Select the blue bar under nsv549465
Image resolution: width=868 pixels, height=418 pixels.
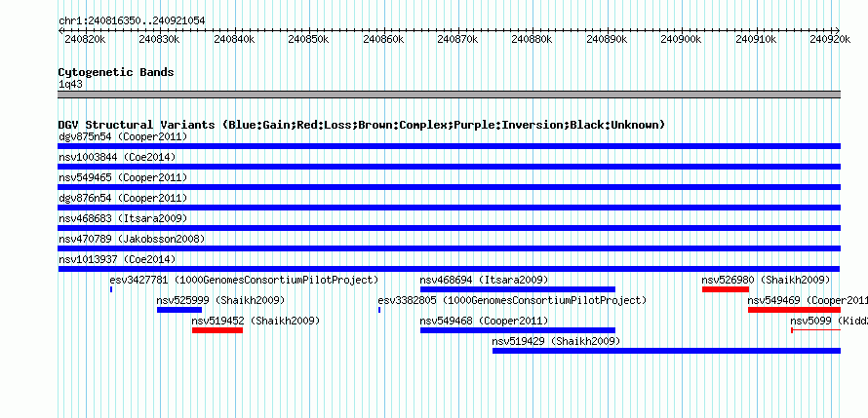click(449, 187)
